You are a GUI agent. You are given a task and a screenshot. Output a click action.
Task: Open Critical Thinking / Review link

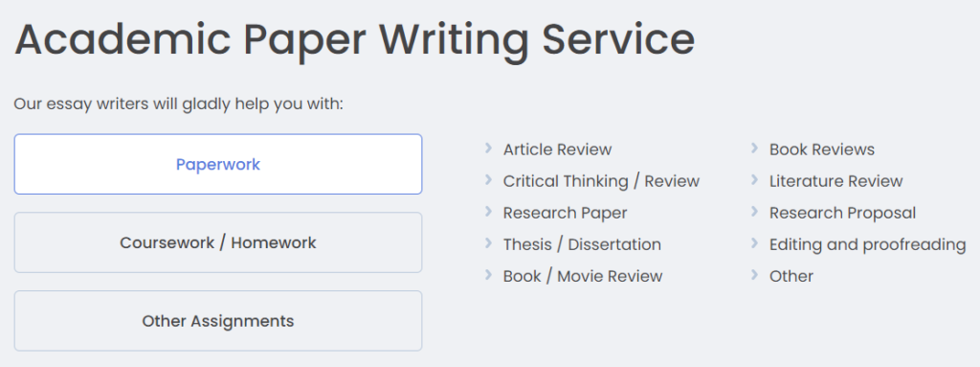(601, 182)
